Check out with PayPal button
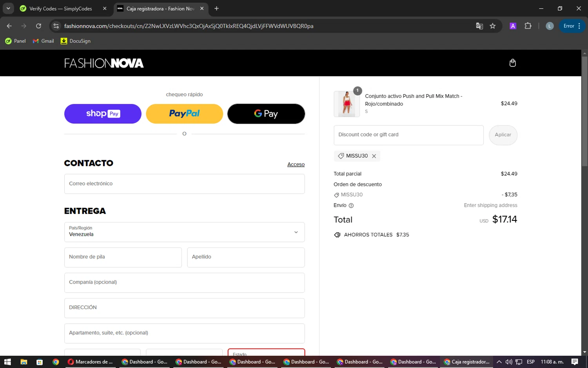The height and width of the screenshot is (368, 588). (x=184, y=114)
